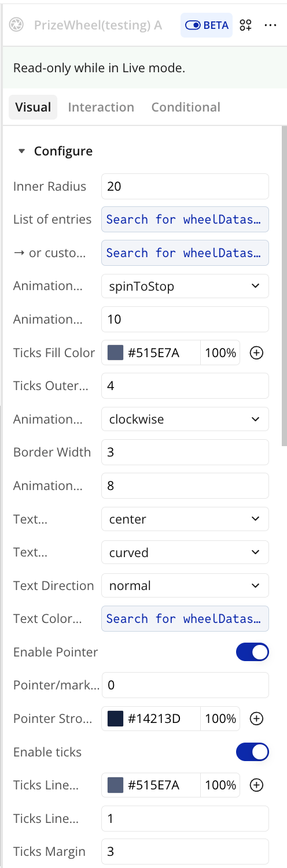
Task: Switch to the Interaction tab
Action: 101,107
